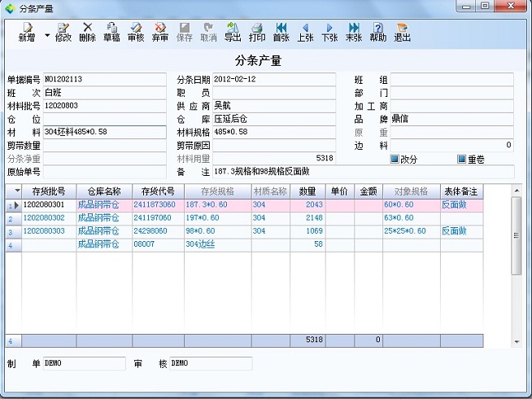532x399 pixels.
Task: Click the 数量 column header
Action: coord(307,191)
